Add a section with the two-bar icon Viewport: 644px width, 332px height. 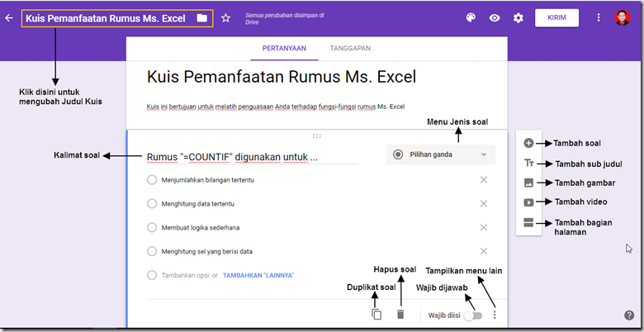pyautogui.click(x=528, y=223)
